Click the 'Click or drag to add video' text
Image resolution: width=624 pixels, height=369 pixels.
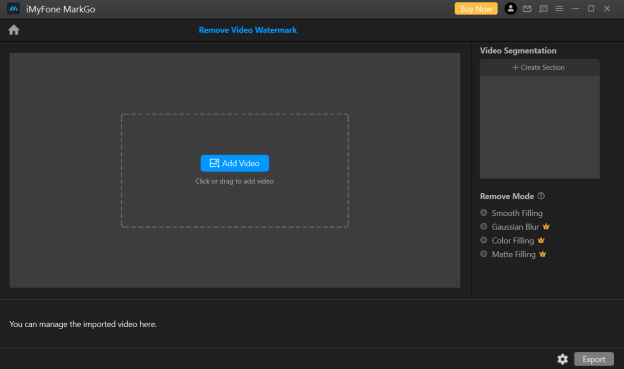click(234, 181)
